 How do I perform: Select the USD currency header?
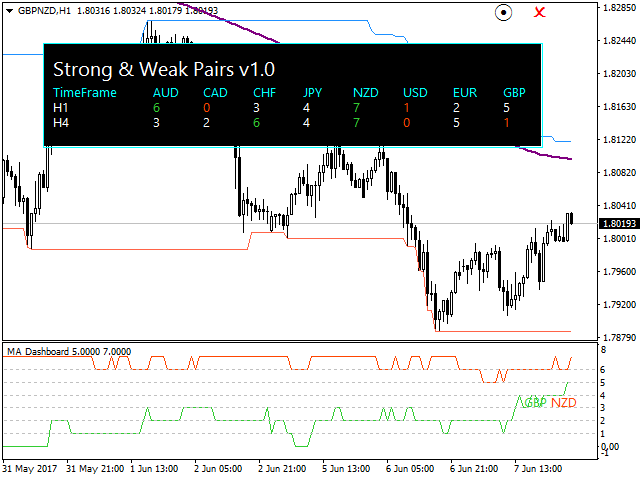click(x=415, y=93)
